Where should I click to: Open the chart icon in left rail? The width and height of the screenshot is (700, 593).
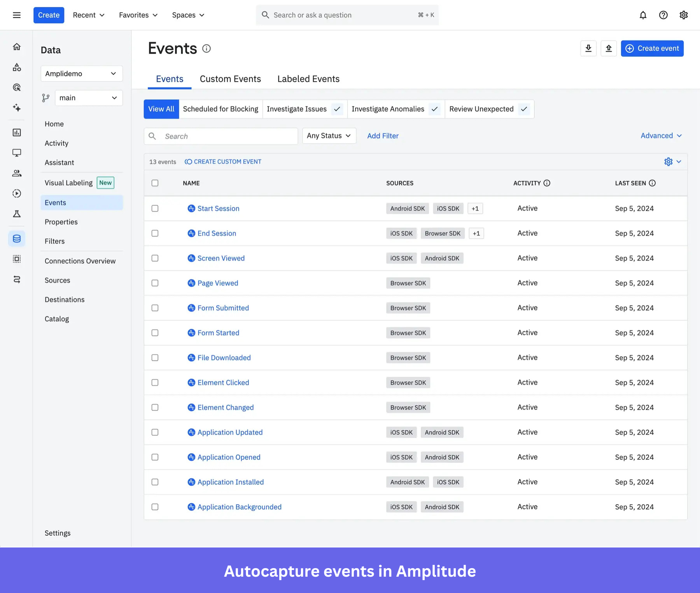pos(17,133)
